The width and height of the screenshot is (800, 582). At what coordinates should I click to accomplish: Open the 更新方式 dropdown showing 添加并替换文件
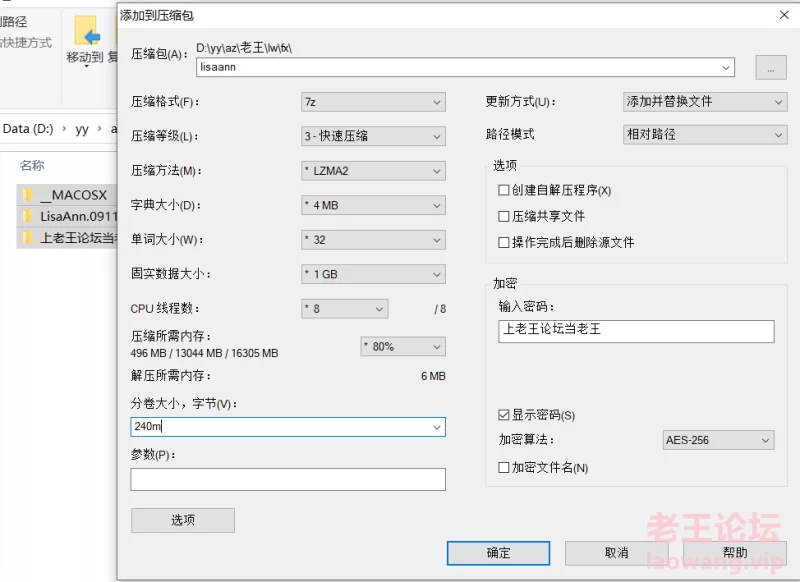[x=705, y=102]
